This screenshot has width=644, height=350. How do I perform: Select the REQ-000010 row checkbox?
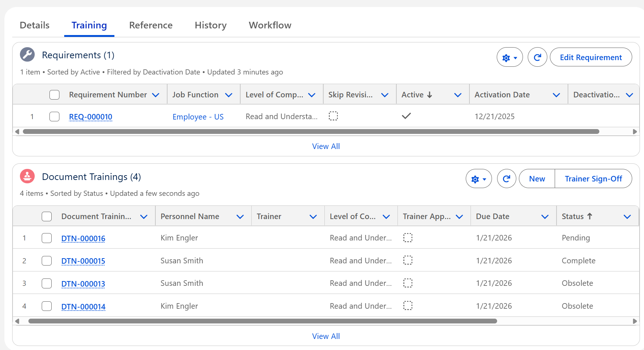click(x=54, y=117)
